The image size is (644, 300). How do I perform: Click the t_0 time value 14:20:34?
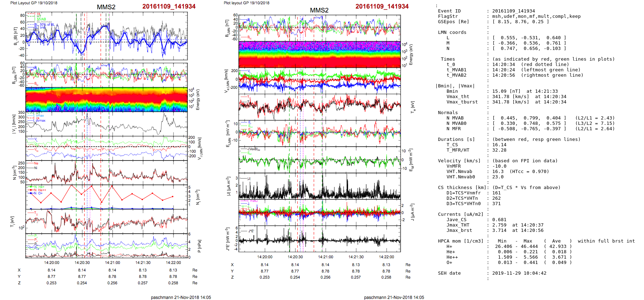point(503,65)
